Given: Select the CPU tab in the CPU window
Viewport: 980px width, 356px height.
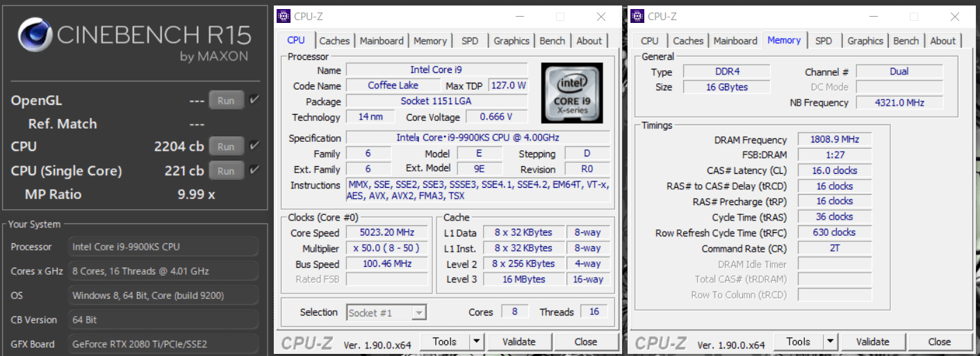Looking at the screenshot, I should point(296,40).
